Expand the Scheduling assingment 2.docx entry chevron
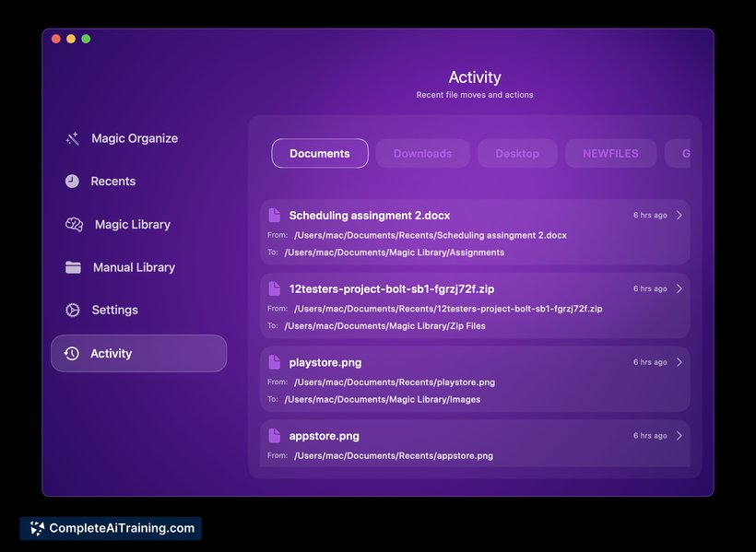This screenshot has height=552, width=756. click(x=679, y=215)
